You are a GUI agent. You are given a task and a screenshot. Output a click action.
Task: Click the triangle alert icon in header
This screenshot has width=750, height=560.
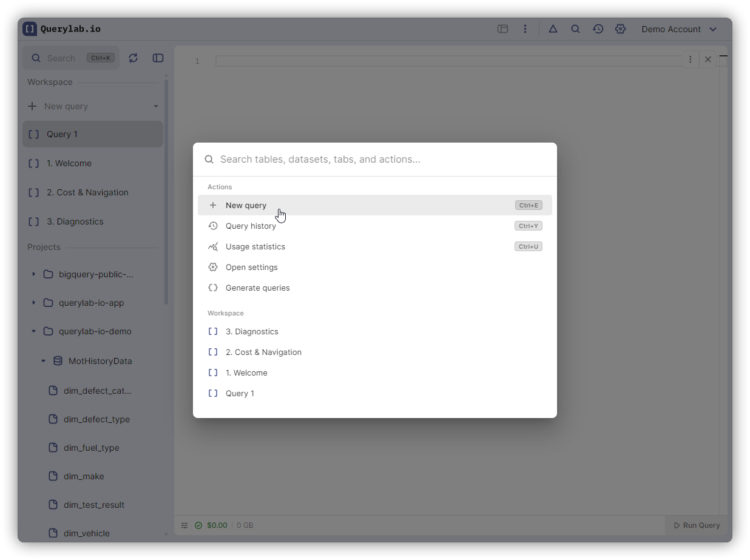pos(553,29)
